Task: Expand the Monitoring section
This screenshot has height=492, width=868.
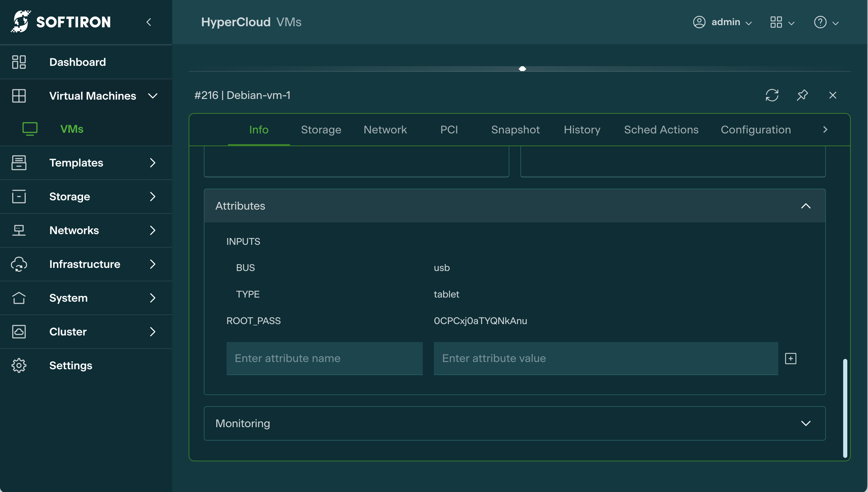Action: [x=806, y=423]
